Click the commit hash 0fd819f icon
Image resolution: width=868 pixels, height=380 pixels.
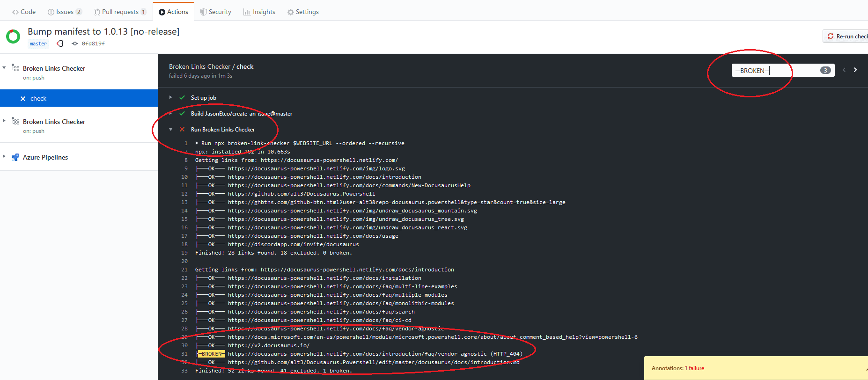(75, 44)
